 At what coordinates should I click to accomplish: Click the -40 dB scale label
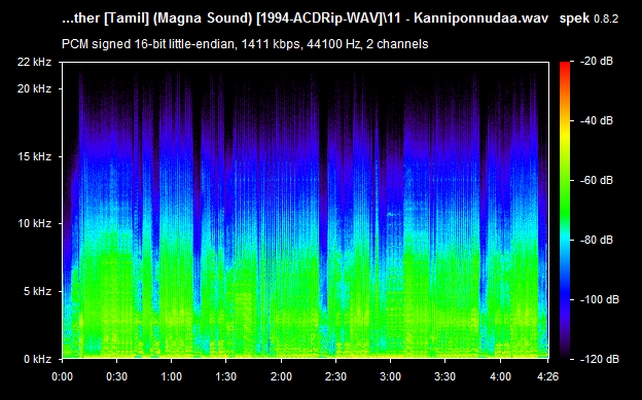(x=597, y=121)
